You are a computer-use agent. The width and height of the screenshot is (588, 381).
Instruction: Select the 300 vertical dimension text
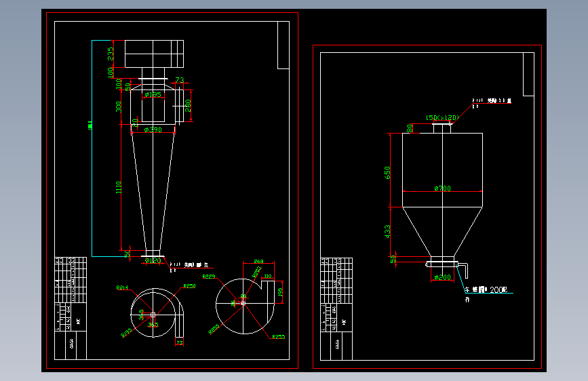[x=119, y=107]
